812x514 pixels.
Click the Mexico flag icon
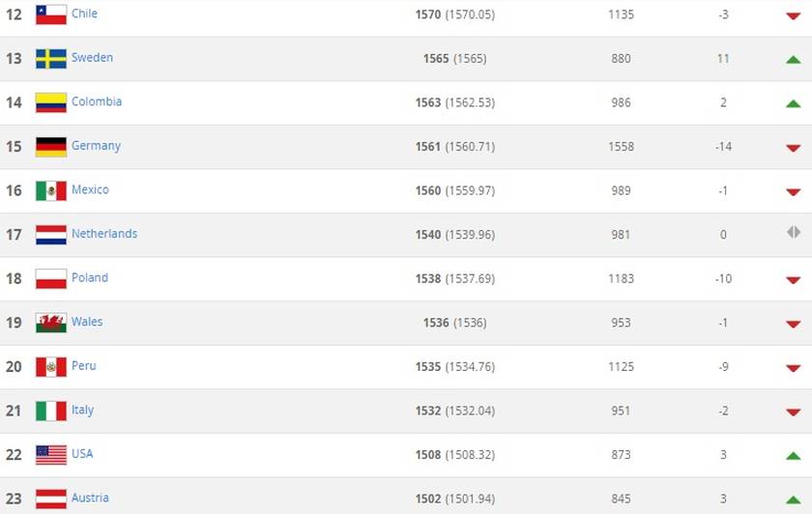pos(50,190)
